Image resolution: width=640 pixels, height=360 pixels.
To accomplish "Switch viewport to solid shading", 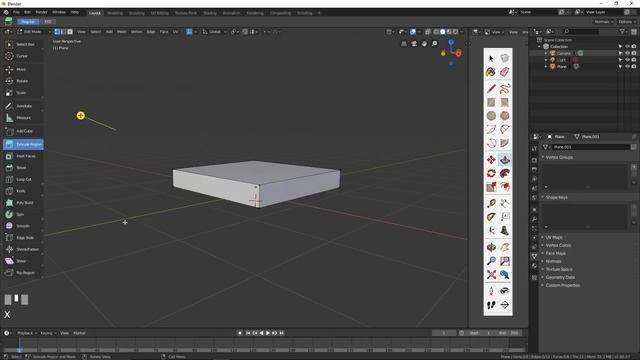I will pos(442,32).
